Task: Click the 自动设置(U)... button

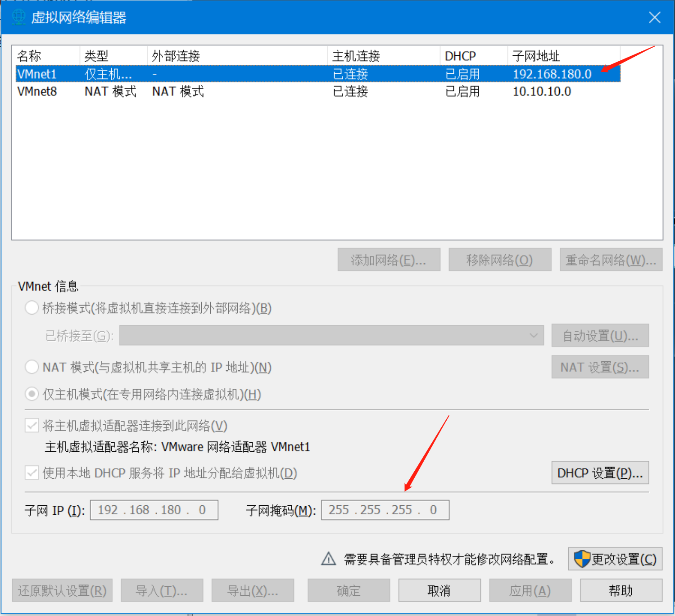Action: (600, 335)
